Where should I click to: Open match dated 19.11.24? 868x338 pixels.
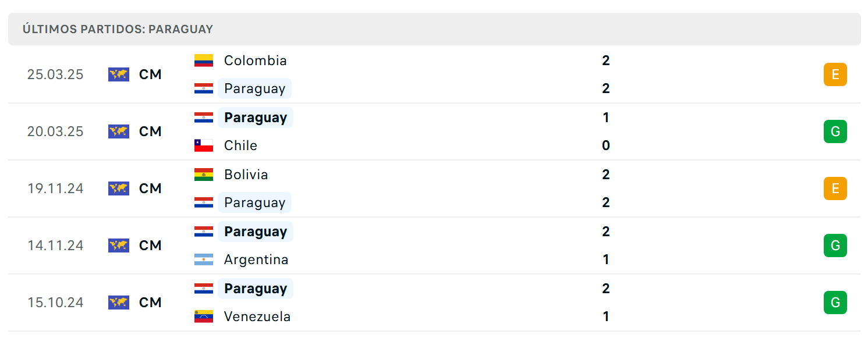[x=434, y=188]
